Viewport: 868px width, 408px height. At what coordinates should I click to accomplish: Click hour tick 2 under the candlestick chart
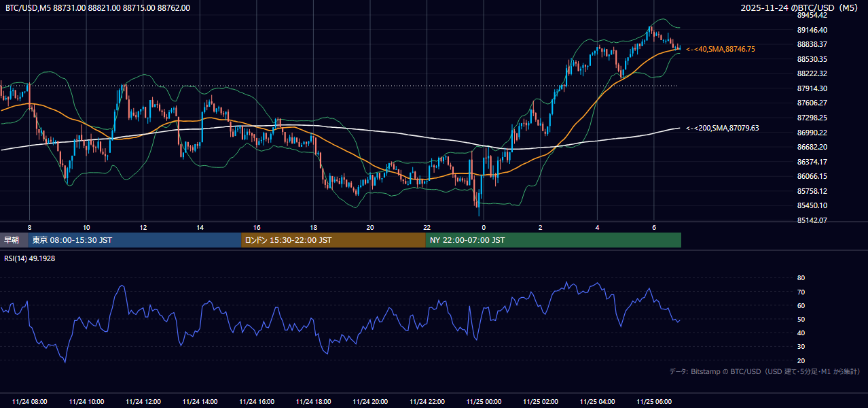(x=541, y=227)
